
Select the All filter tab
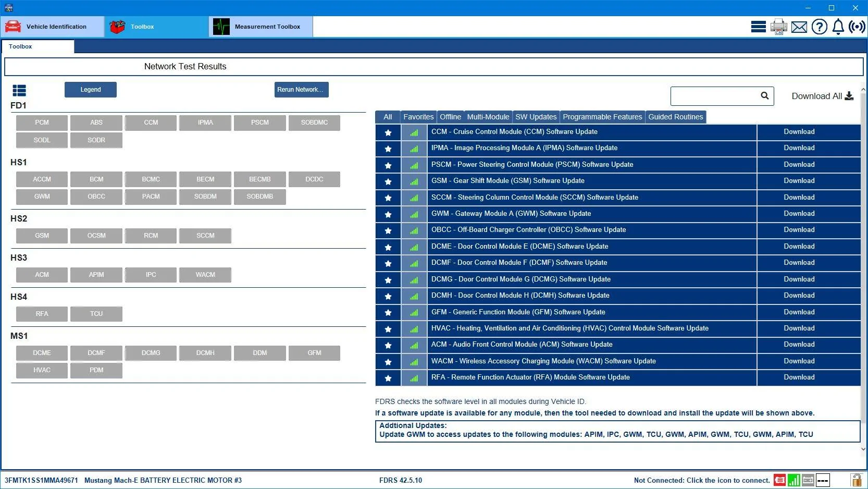(388, 117)
